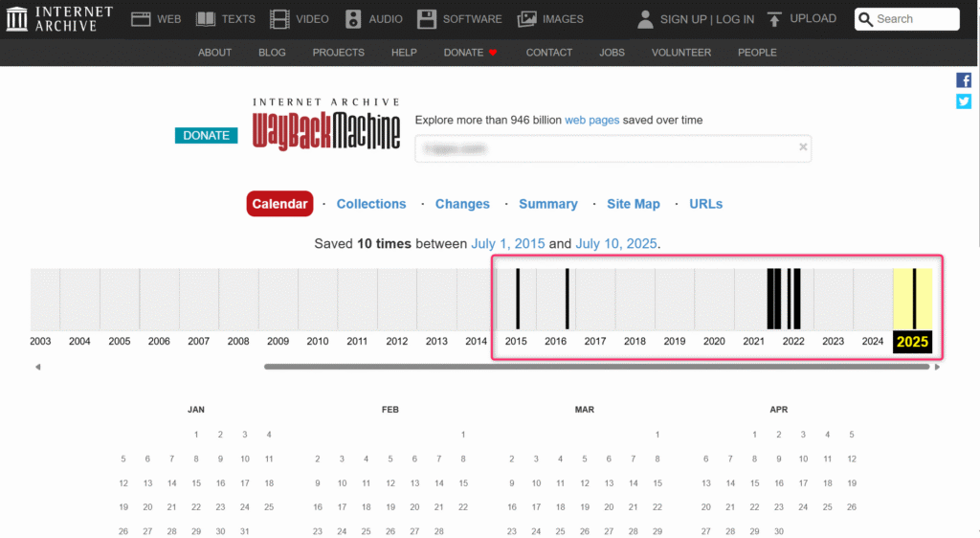
Task: Go to the Blog page
Action: [272, 53]
